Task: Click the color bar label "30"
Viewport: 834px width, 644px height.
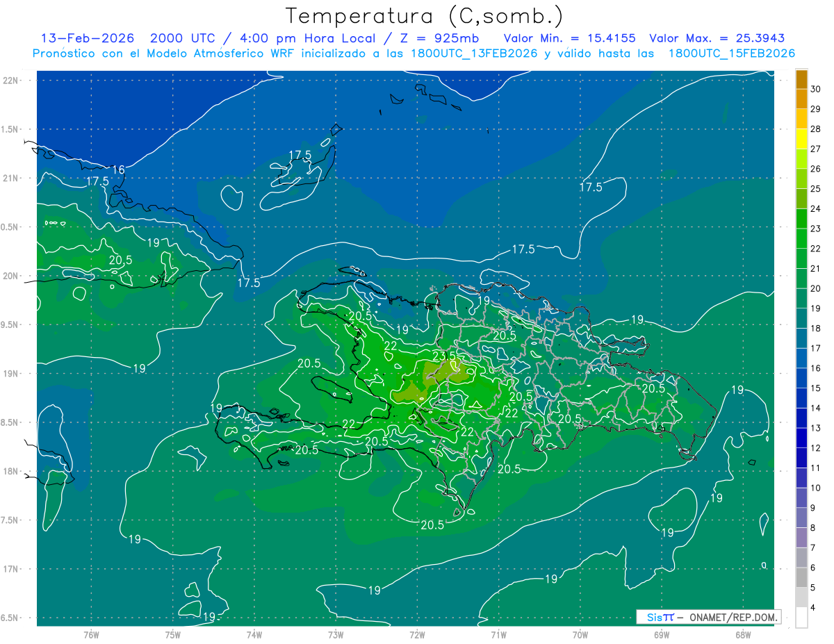Action: [815, 89]
